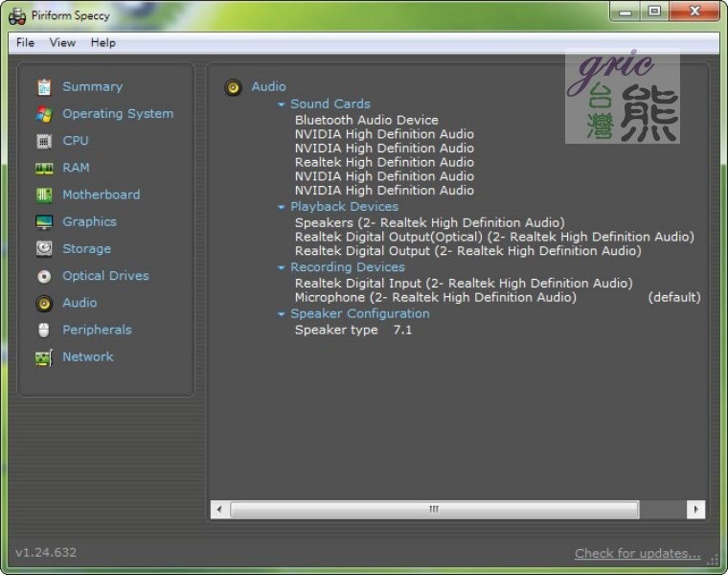Click the Storage hard drive icon

coord(44,249)
